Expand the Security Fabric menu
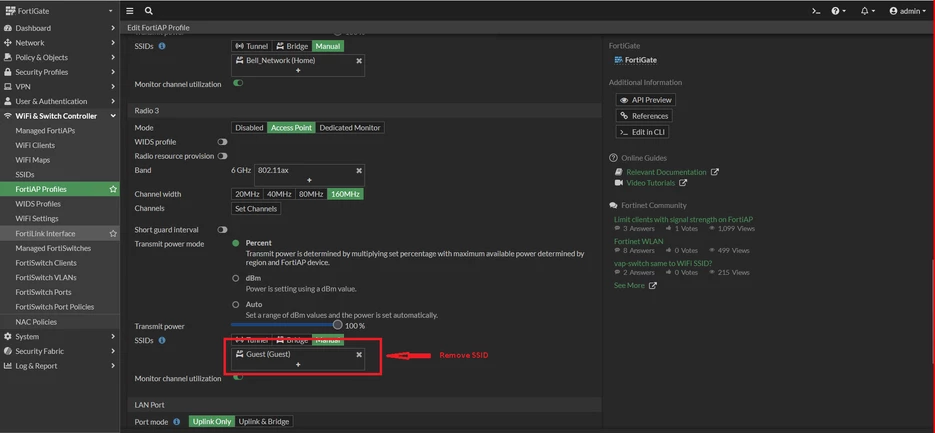935x433 pixels. click(60, 351)
